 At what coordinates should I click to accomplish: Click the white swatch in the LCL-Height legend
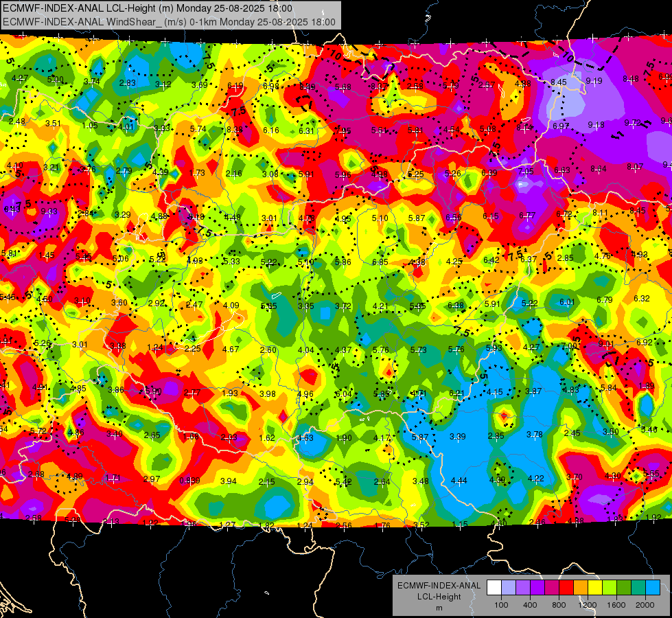pyautogui.click(x=494, y=587)
